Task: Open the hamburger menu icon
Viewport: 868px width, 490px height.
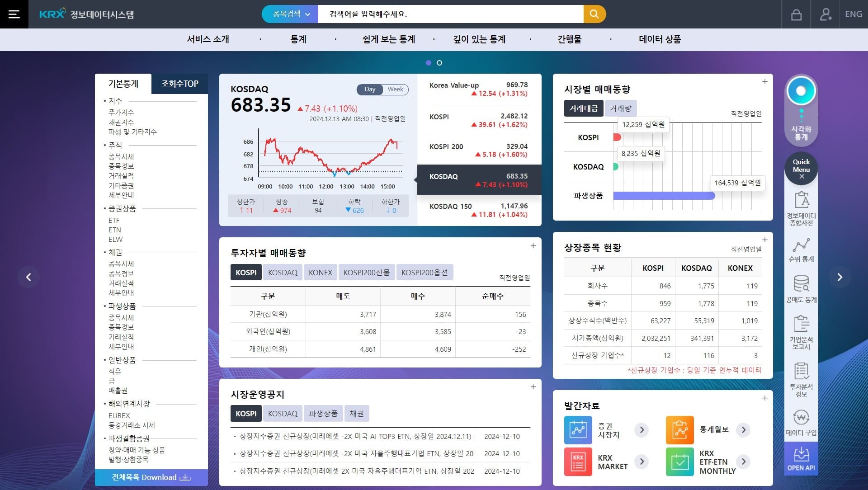Action: click(14, 14)
